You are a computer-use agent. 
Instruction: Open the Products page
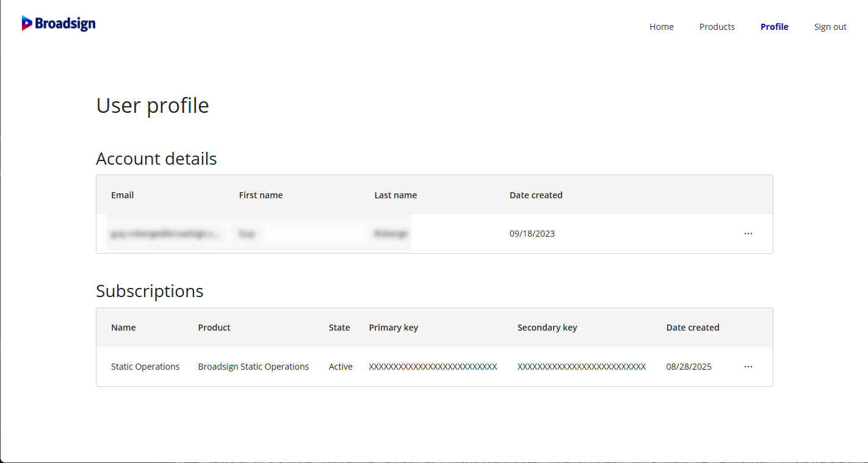pos(717,27)
